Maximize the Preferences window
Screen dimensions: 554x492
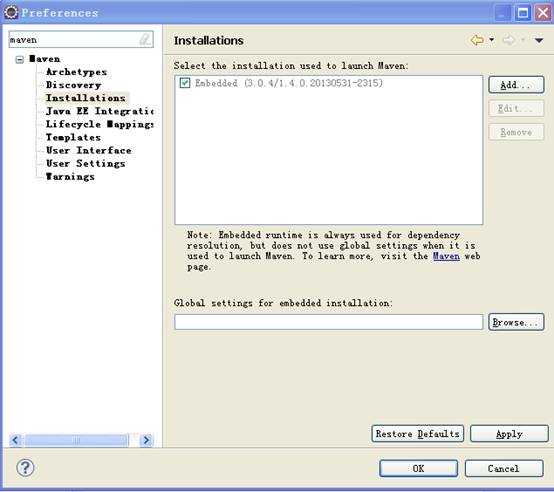[523, 13]
